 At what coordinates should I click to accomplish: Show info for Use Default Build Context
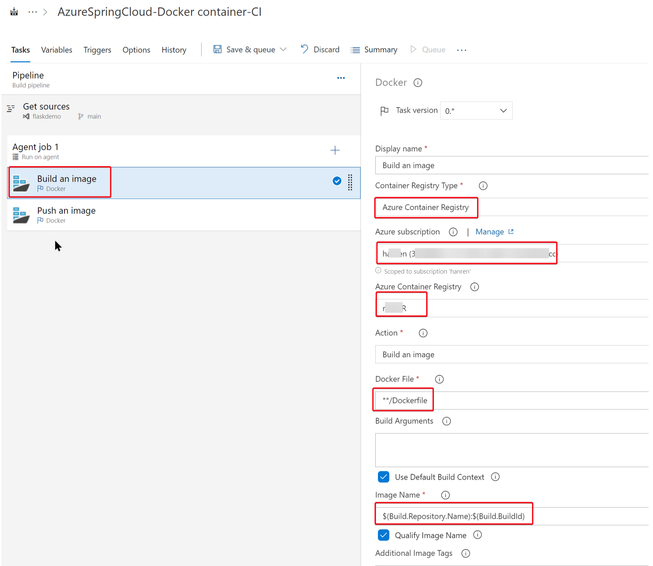point(495,477)
